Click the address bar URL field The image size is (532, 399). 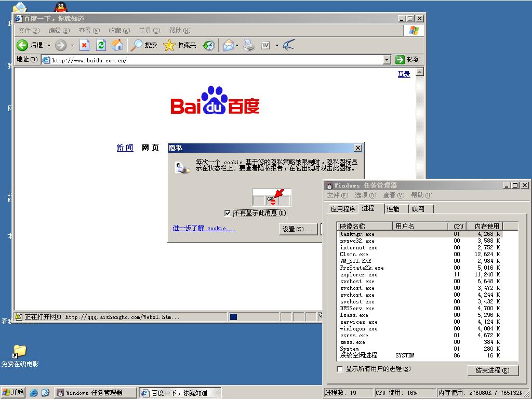[x=217, y=60]
